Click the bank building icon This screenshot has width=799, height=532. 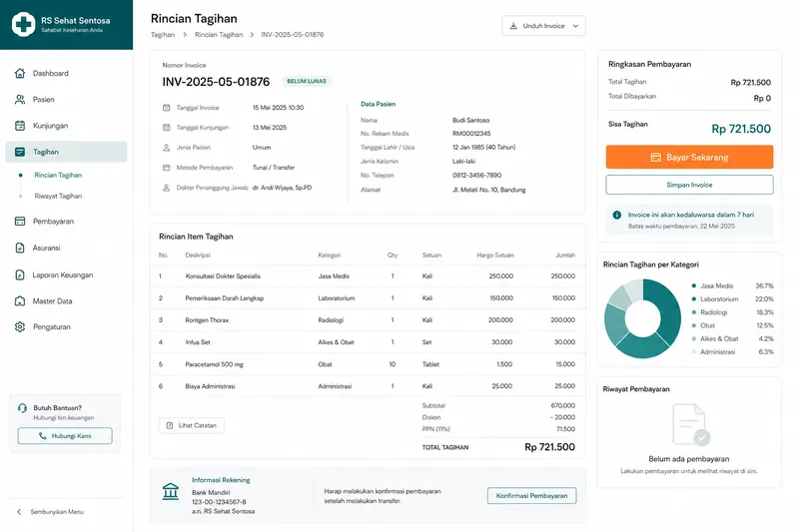pos(171,491)
